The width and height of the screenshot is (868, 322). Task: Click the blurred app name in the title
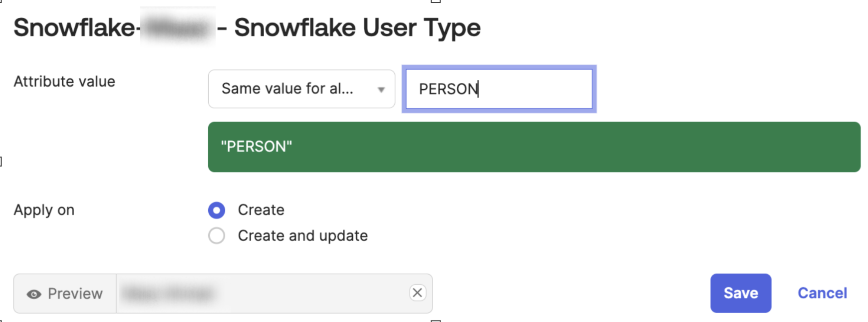[x=177, y=28]
